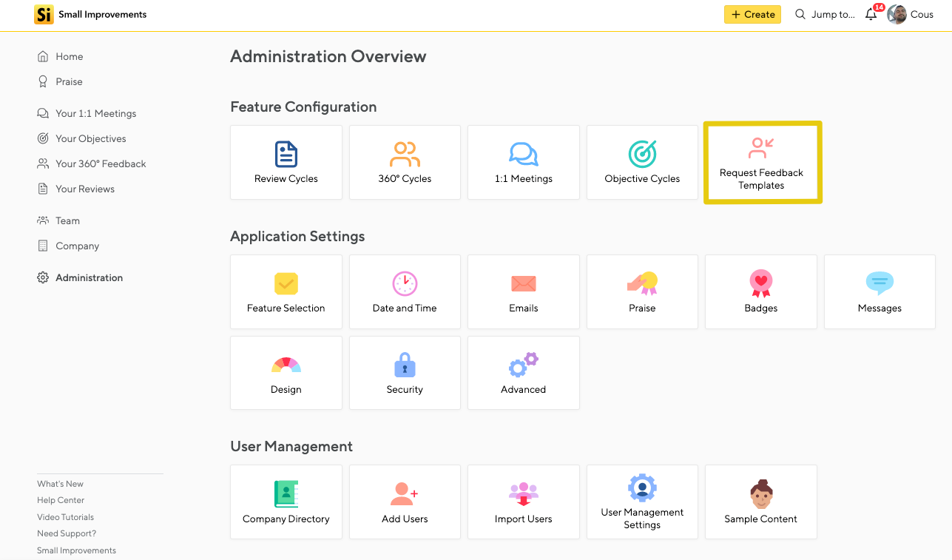This screenshot has width=952, height=560.
Task: Click the 1:1 Meetings chat bubbles icon
Action: [x=524, y=155]
